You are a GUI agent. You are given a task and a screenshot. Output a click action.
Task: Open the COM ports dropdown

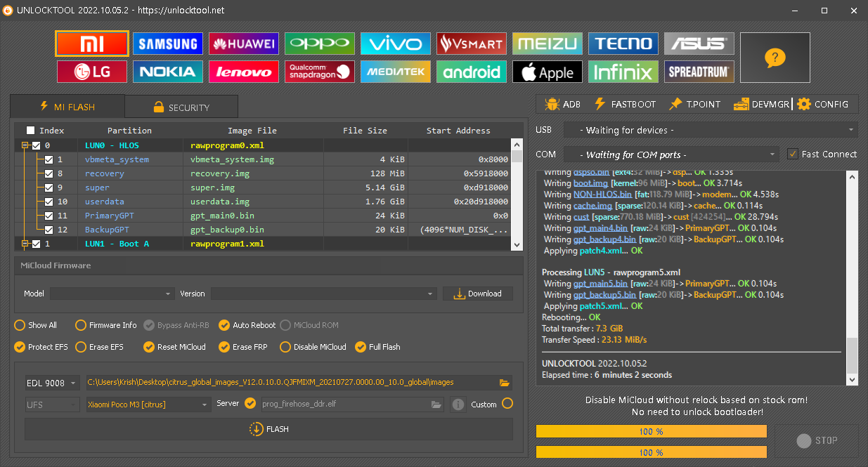point(672,154)
